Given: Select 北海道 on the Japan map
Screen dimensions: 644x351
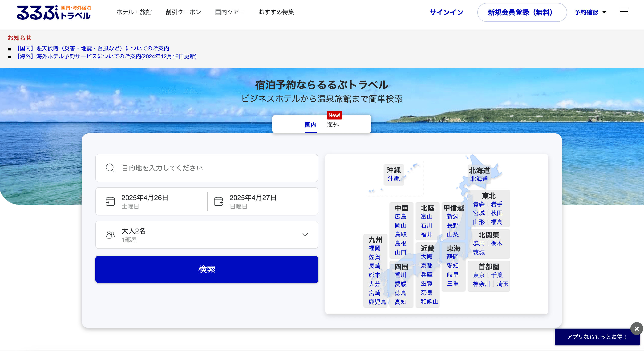Looking at the screenshot, I should 479,179.
